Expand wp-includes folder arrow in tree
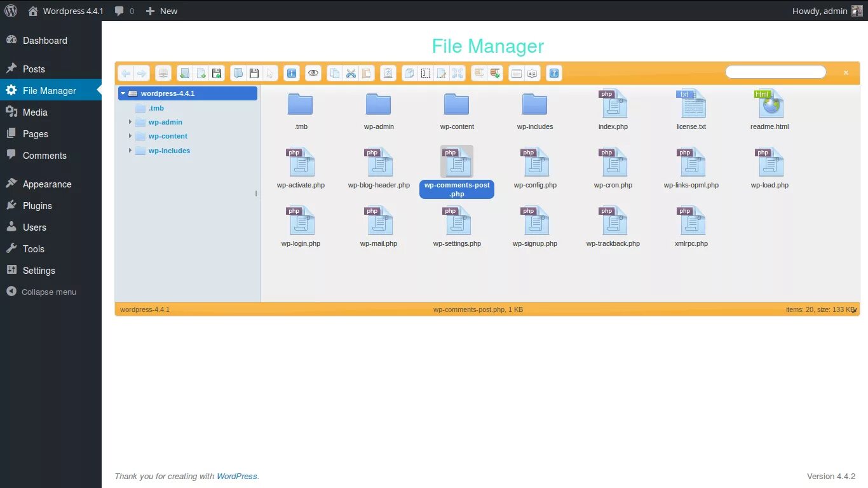Screen dimensions: 868x488 point(130,151)
